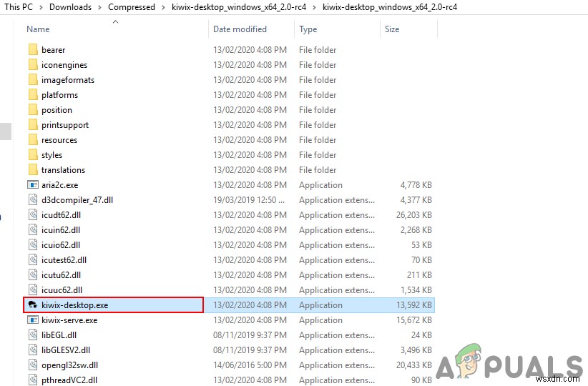Expand breadcrumb chevron after Compressed
588x386 pixels.
pos(164,7)
